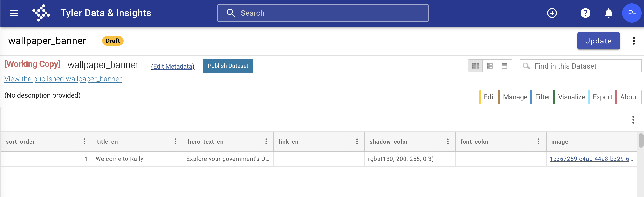
Task: Open View the published wallpaper_banner link
Action: click(x=63, y=79)
